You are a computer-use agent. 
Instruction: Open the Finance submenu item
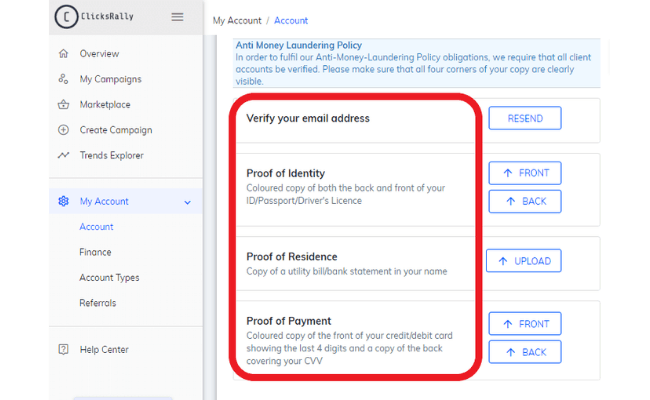[95, 252]
